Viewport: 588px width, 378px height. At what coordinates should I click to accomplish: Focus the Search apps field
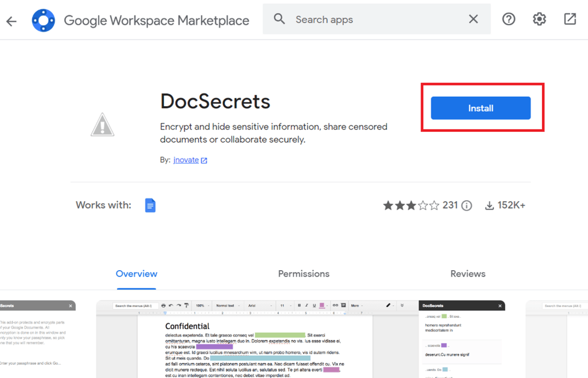[377, 19]
